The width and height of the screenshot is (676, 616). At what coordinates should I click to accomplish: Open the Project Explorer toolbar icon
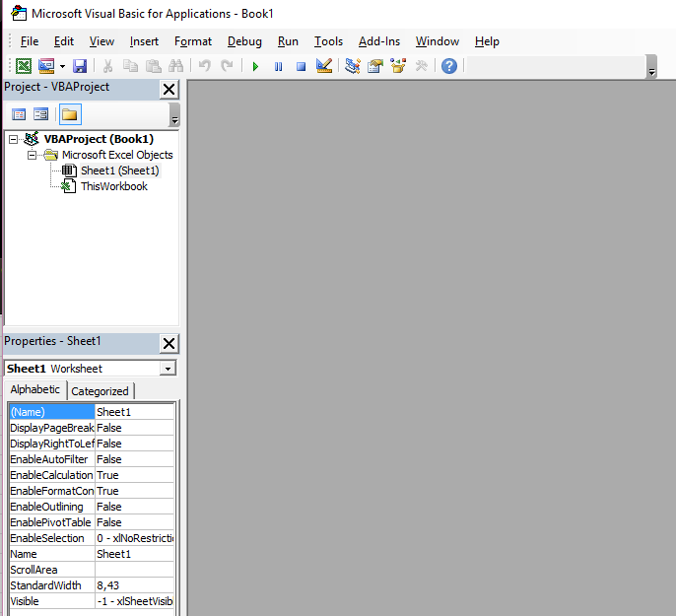coord(353,66)
